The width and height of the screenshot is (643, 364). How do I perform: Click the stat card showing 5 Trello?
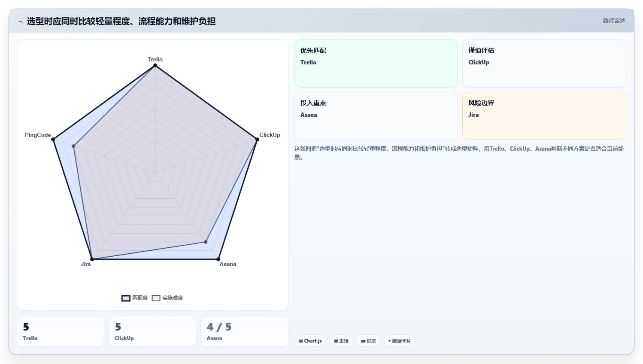coord(61,331)
